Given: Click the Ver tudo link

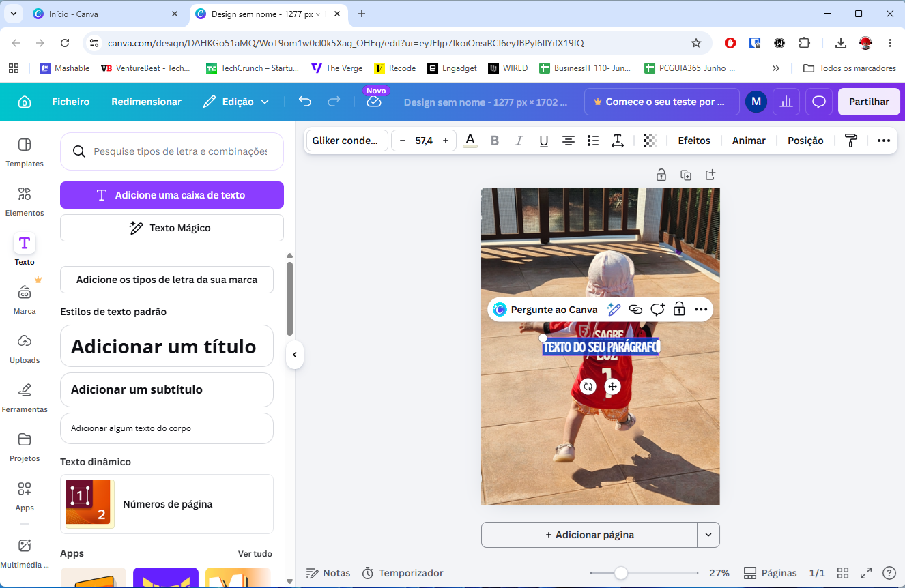Looking at the screenshot, I should pos(255,553).
